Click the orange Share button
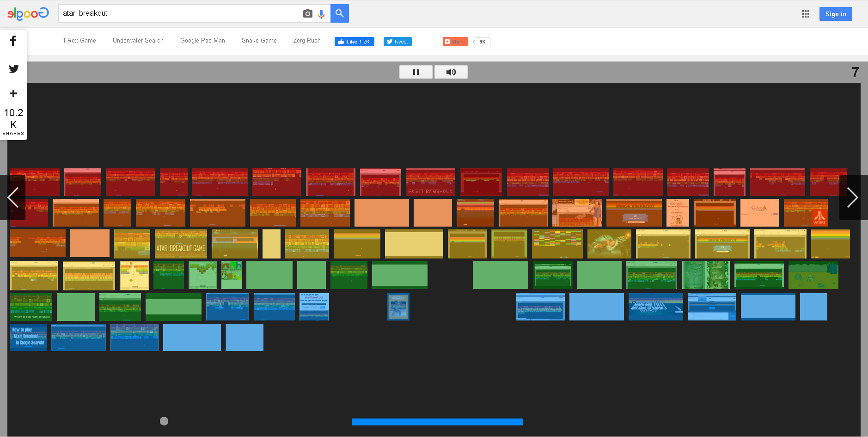 point(455,42)
